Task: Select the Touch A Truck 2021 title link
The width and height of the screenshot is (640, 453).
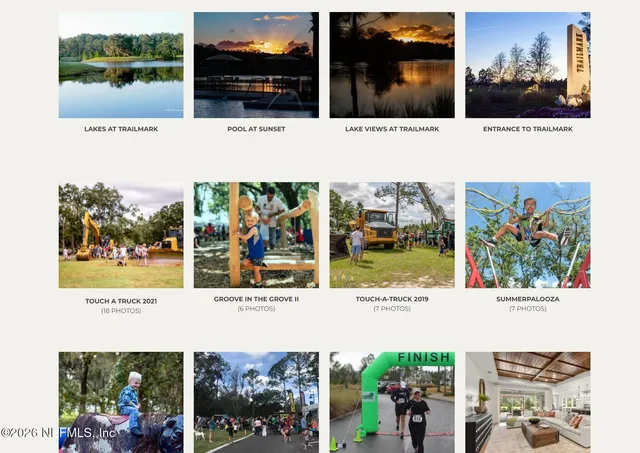Action: 121,301
